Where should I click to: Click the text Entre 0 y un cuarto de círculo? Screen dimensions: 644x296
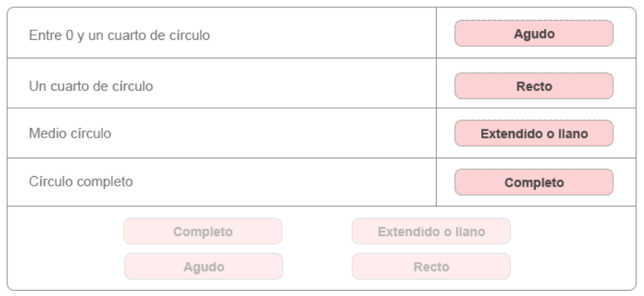(119, 36)
